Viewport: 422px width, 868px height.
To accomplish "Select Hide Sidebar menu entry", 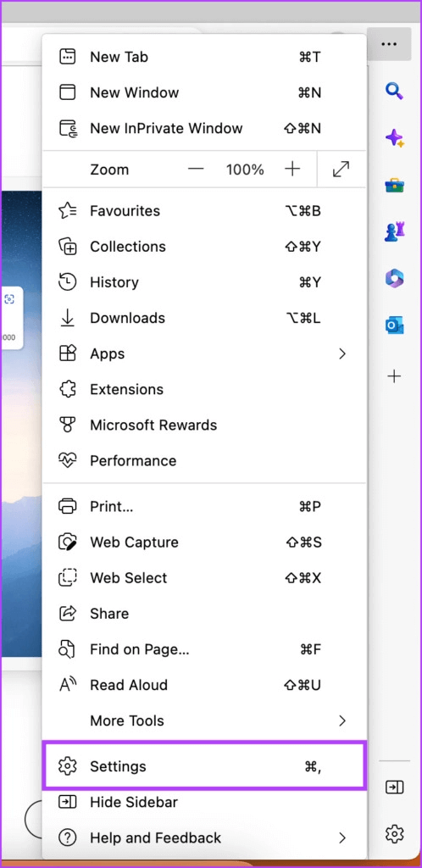I will click(204, 802).
